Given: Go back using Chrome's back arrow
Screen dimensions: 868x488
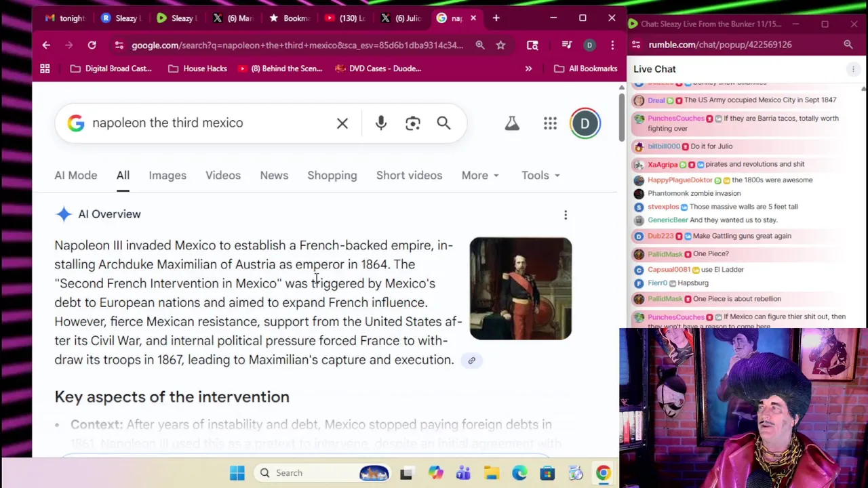Looking at the screenshot, I should pyautogui.click(x=46, y=45).
